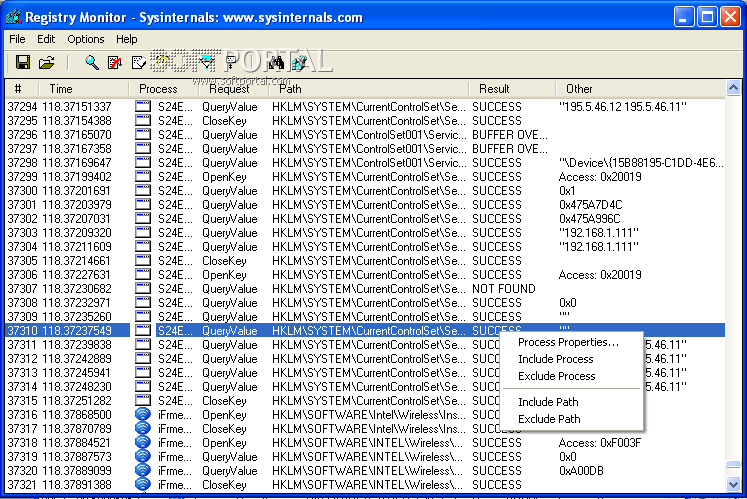Image resolution: width=747 pixels, height=499 pixels.
Task: Click the wireless icon in row 37320
Action: [143, 470]
